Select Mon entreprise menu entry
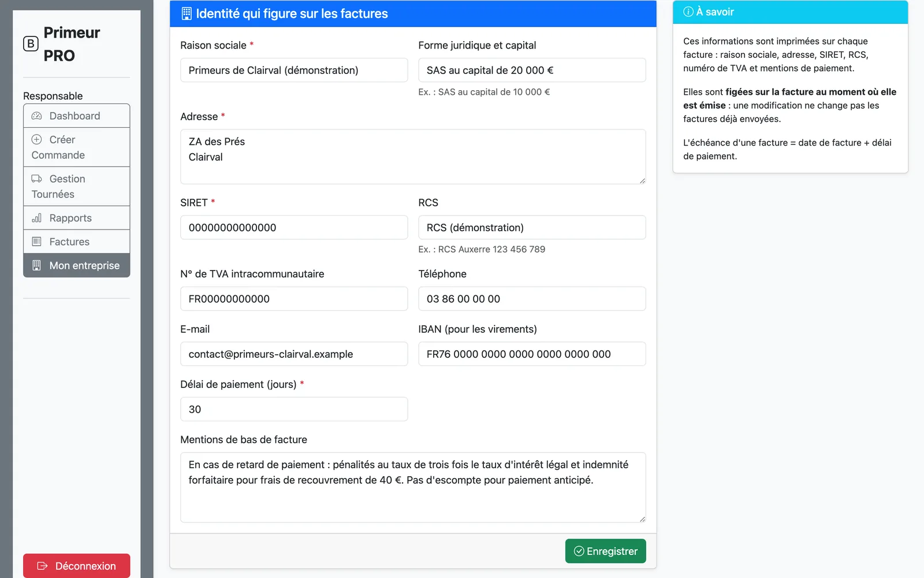The width and height of the screenshot is (924, 578). coord(77,265)
